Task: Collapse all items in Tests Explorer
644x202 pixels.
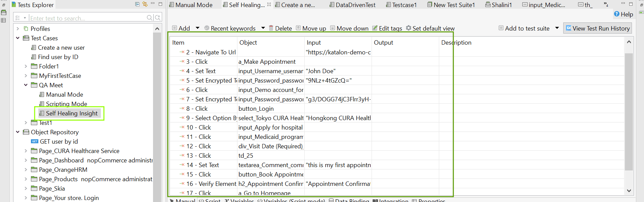Action: click(137, 4)
